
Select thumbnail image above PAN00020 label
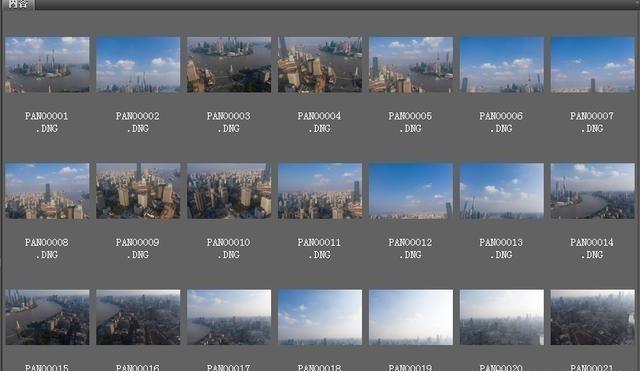tap(502, 317)
